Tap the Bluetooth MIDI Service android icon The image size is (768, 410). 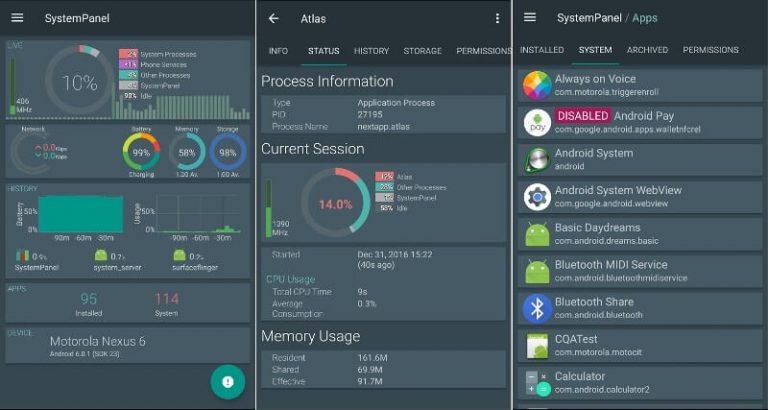tap(537, 271)
